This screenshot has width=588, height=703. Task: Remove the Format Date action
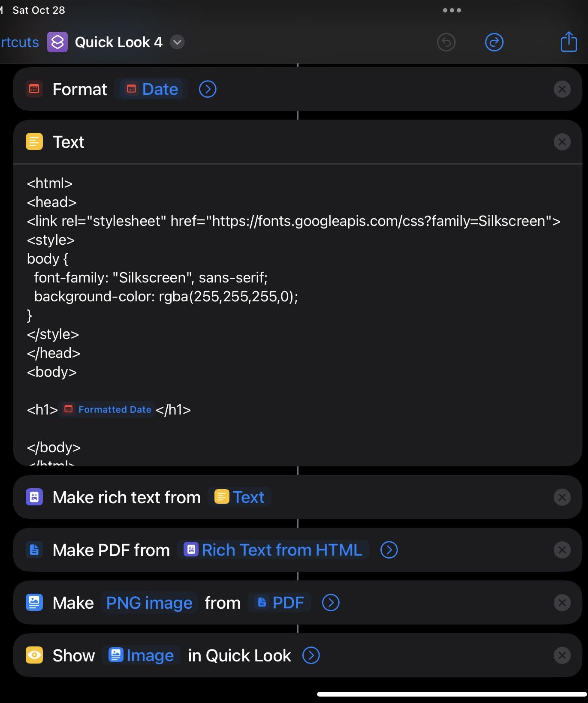[x=562, y=89]
